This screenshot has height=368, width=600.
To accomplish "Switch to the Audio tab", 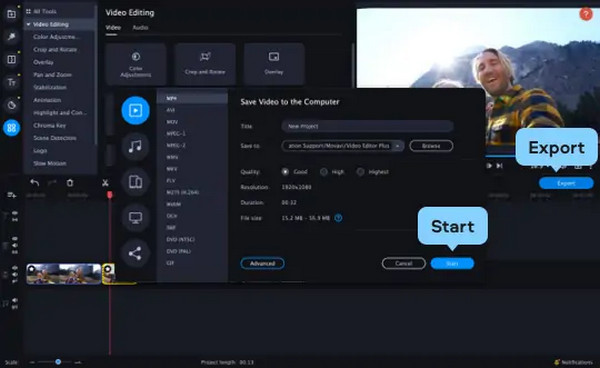I will [140, 28].
